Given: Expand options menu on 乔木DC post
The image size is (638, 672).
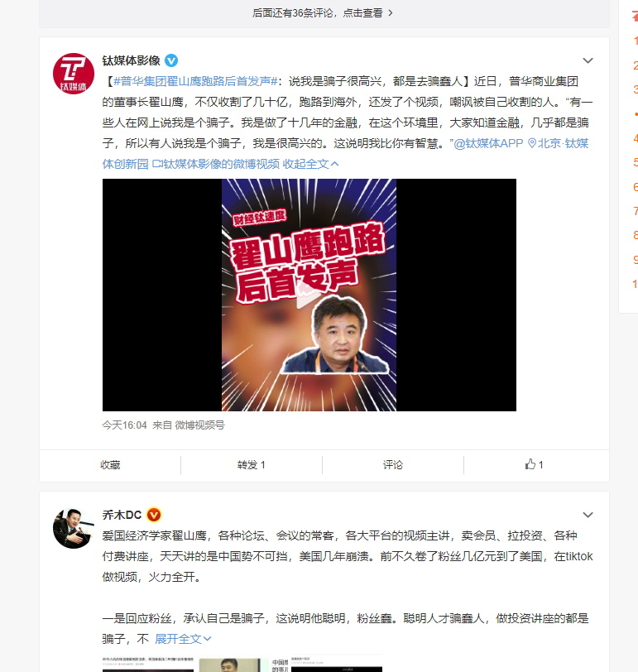Looking at the screenshot, I should (588, 515).
